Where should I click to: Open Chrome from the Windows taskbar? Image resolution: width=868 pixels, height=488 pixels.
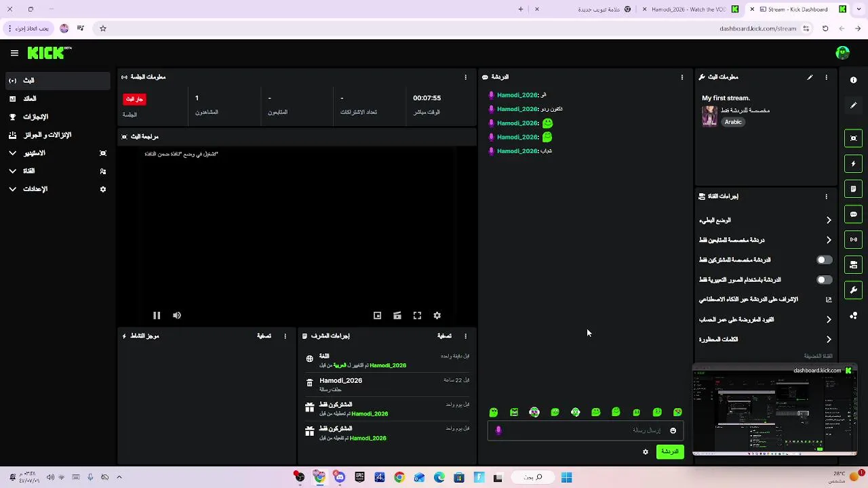coord(399,477)
